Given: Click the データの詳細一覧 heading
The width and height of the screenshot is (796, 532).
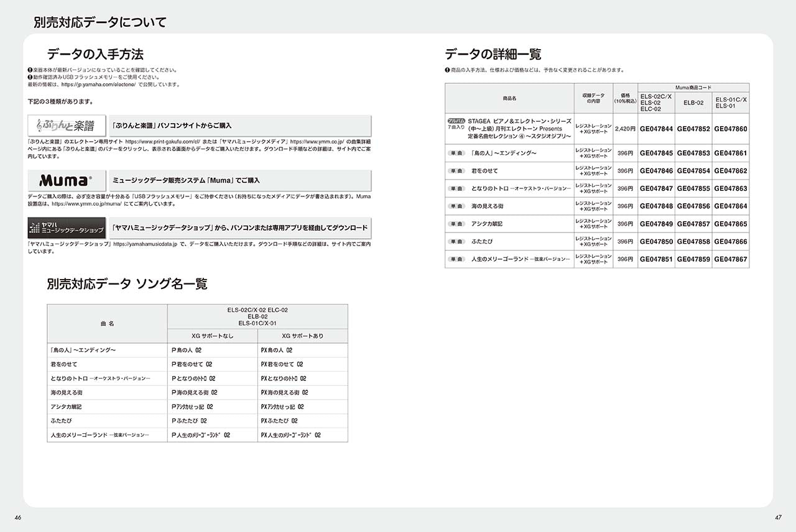Looking at the screenshot, I should (x=494, y=53).
